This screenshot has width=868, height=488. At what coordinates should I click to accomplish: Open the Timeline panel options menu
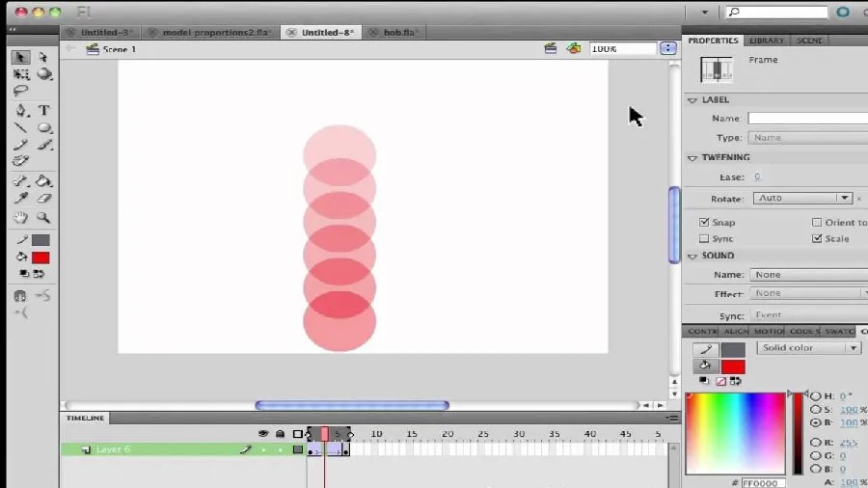pos(672,419)
